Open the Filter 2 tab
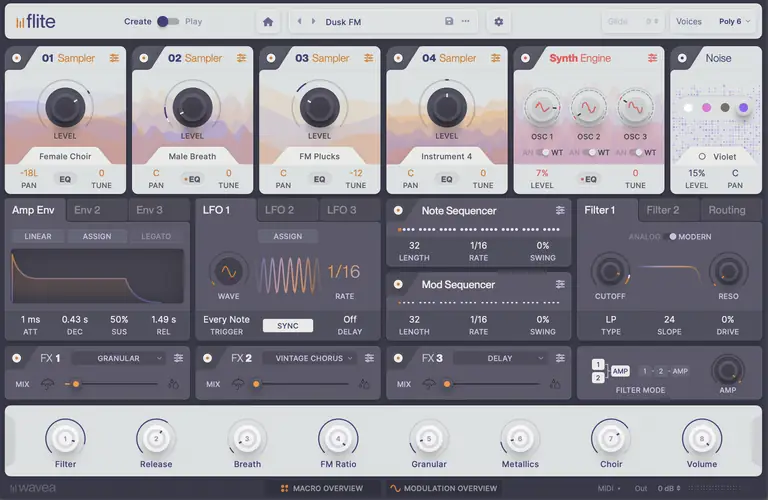 point(662,210)
